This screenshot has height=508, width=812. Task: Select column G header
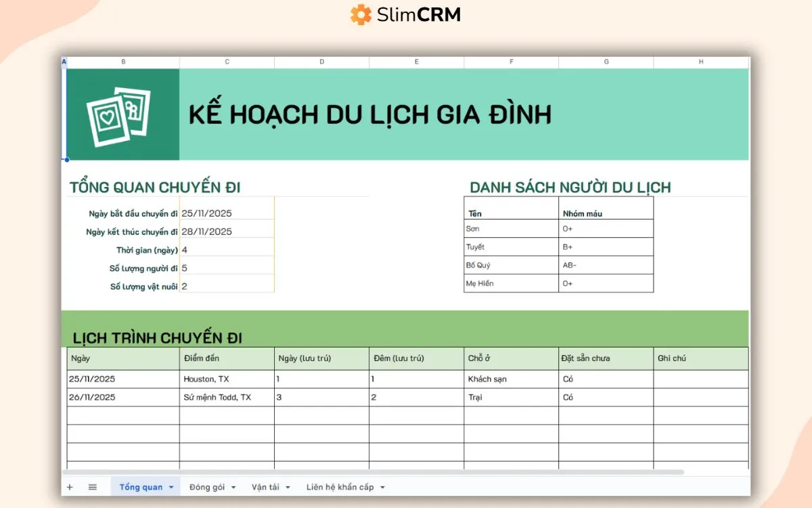pyautogui.click(x=606, y=62)
